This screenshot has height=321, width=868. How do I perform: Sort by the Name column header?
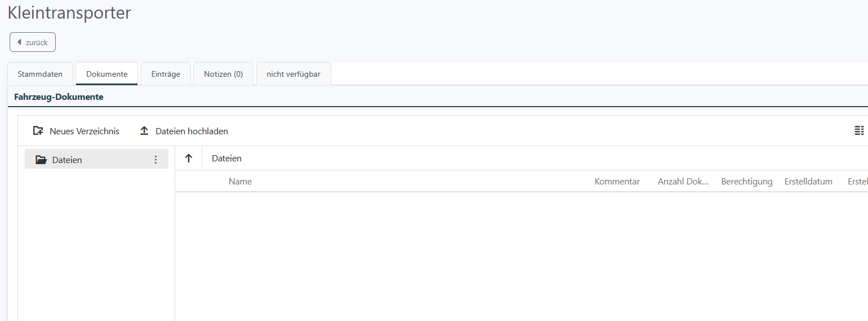(x=240, y=182)
